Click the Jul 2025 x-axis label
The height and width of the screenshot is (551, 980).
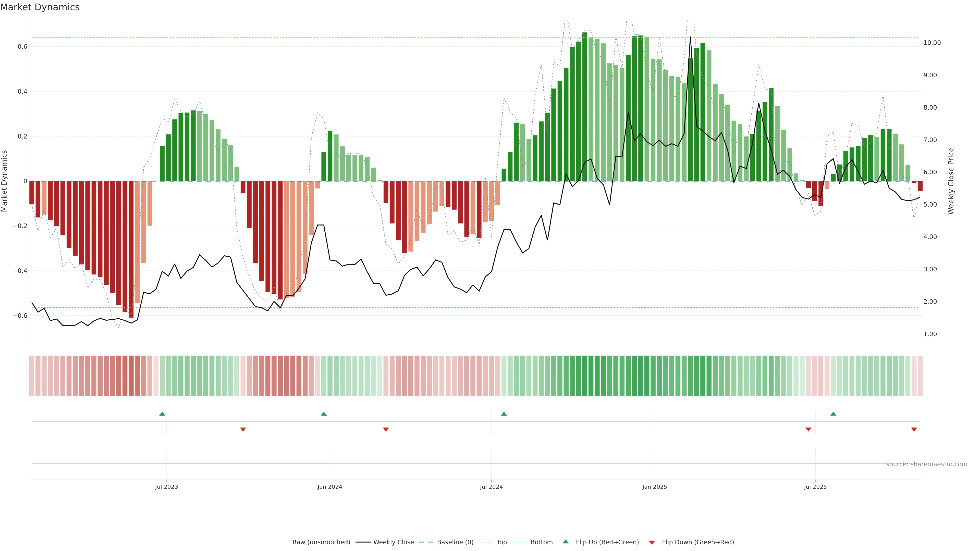[x=815, y=487]
